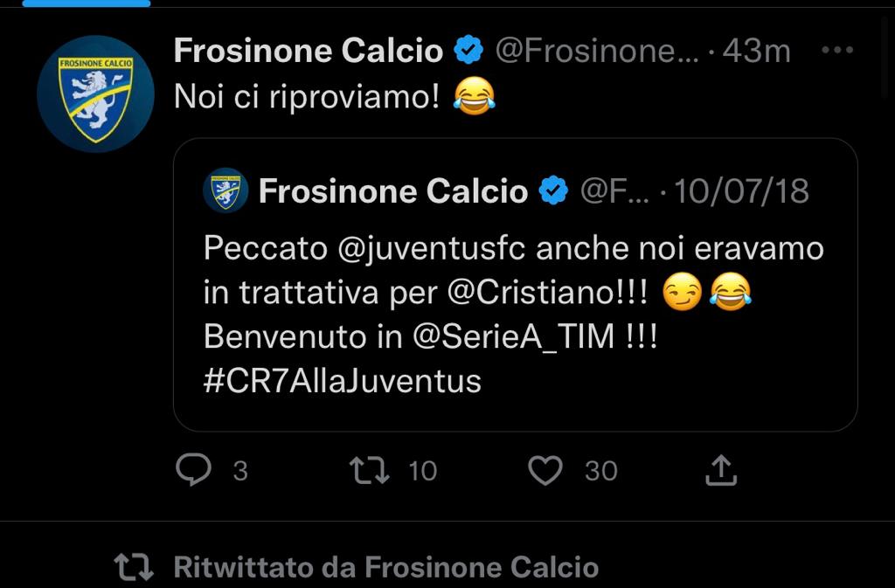Like the tweet with heart icon
This screenshot has width=895, height=588.
(x=545, y=471)
